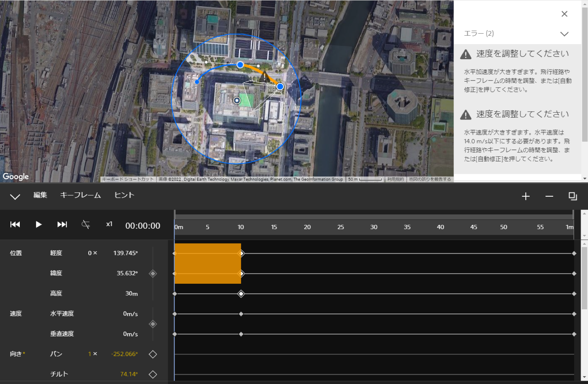Edit the 高度 value 30m
588x384 pixels.
point(132,293)
